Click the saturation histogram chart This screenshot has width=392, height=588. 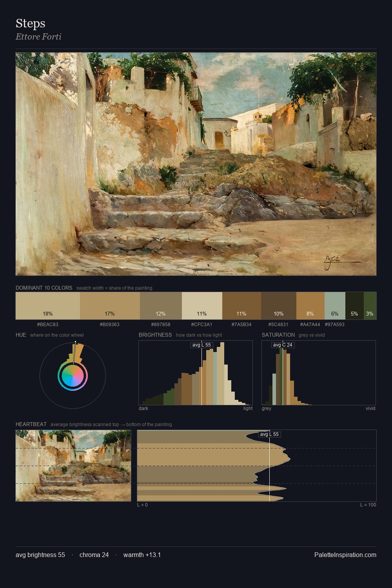tap(319, 373)
